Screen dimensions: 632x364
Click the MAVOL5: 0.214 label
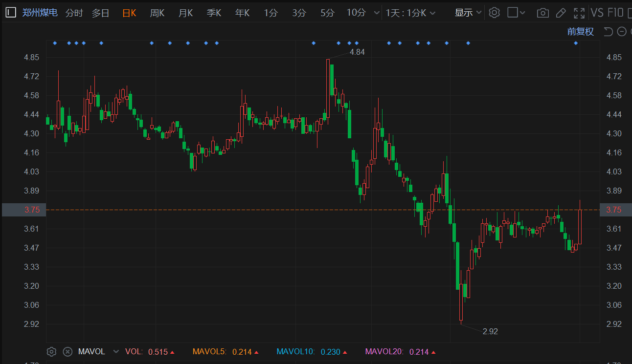(226, 351)
